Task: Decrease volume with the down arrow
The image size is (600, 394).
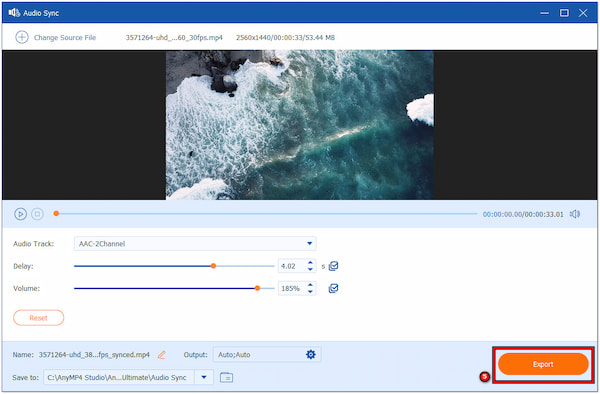Action: (310, 291)
